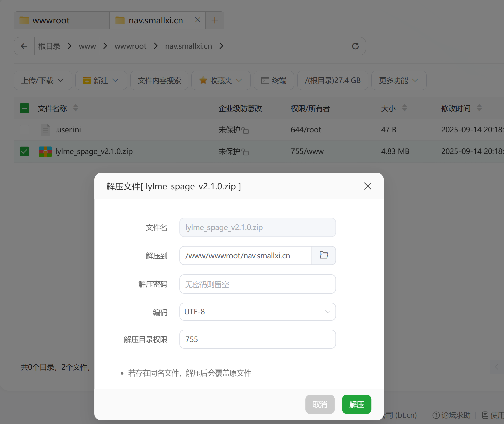Click the 解压密码 password input field
The width and height of the screenshot is (504, 424).
coord(257,284)
